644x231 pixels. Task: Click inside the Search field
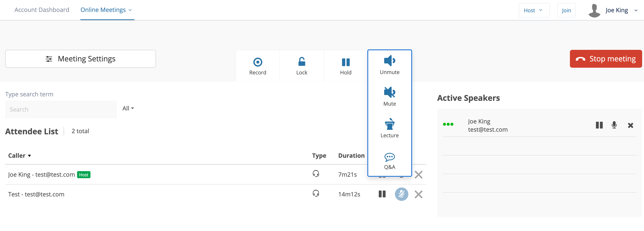pyautogui.click(x=61, y=109)
